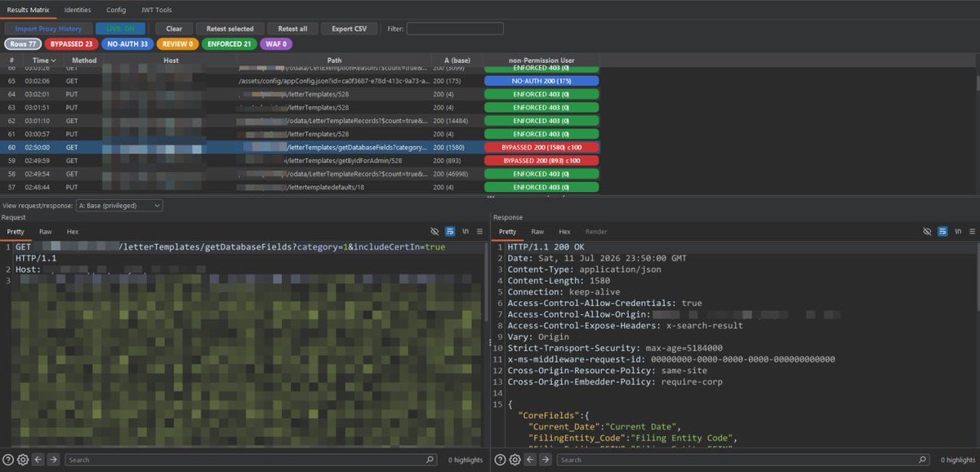Select row 65 NO-AUTH 200 (175) result

coord(541,81)
